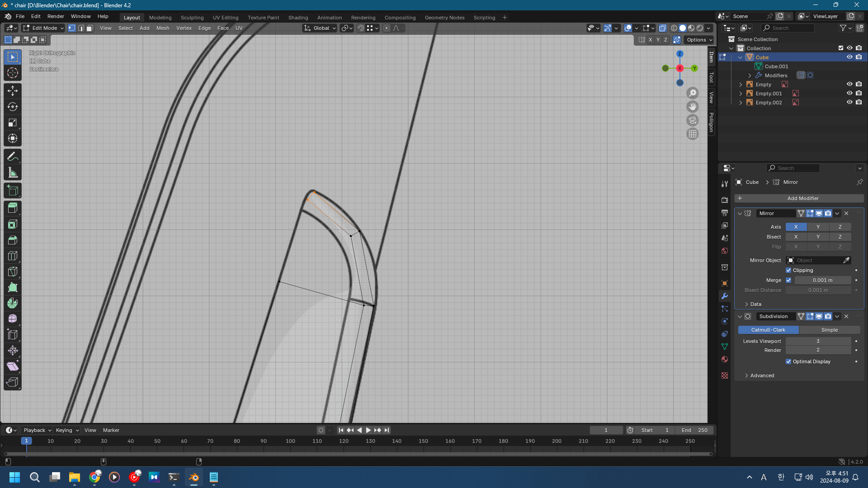Hide the Cube object in outliner

pyautogui.click(x=849, y=57)
